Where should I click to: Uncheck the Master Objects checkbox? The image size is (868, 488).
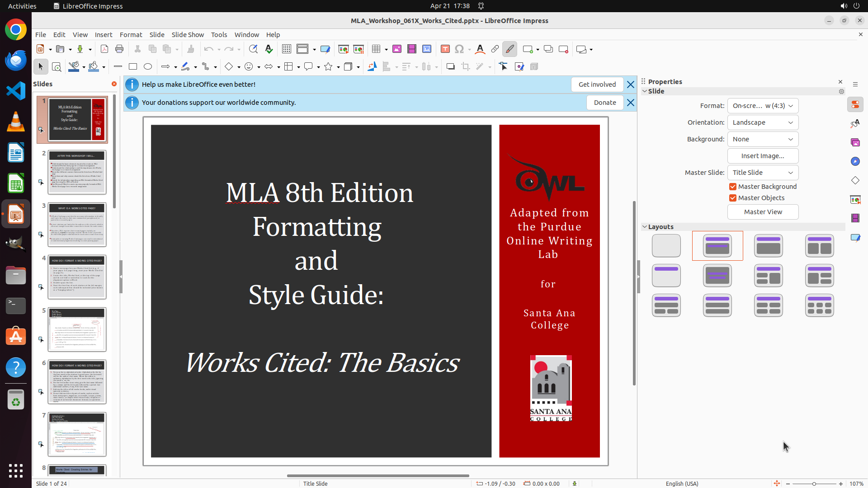click(x=733, y=198)
